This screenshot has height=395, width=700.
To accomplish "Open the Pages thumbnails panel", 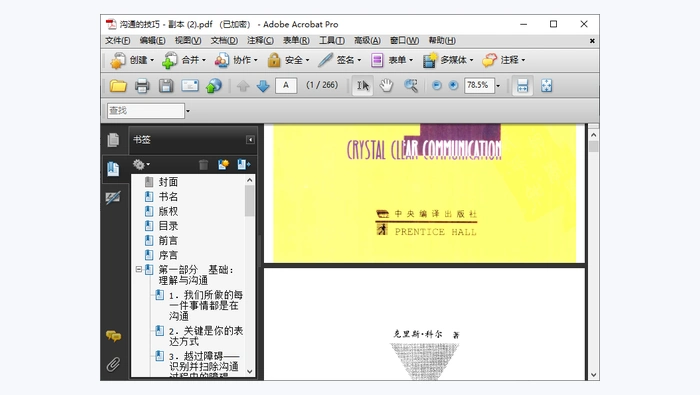I will (113, 140).
